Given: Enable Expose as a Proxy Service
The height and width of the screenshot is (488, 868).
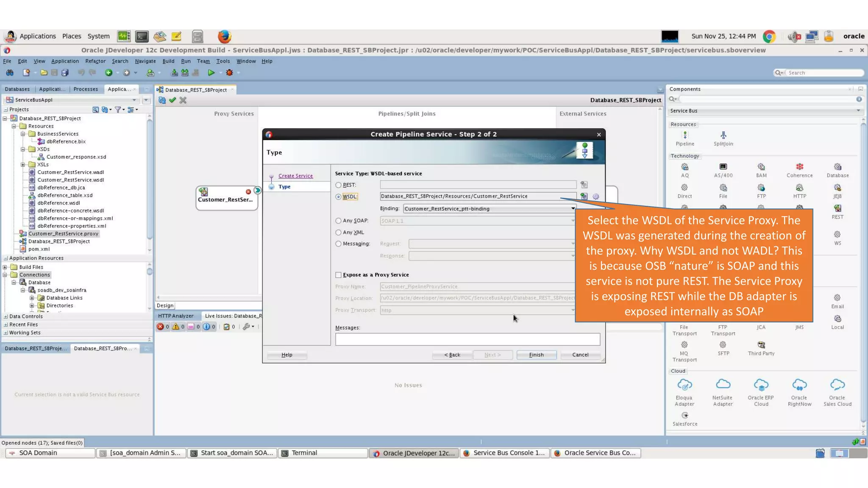Looking at the screenshot, I should coord(338,275).
